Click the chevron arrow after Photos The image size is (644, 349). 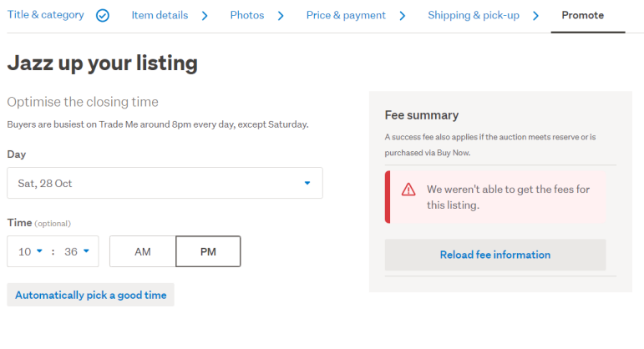[281, 16]
